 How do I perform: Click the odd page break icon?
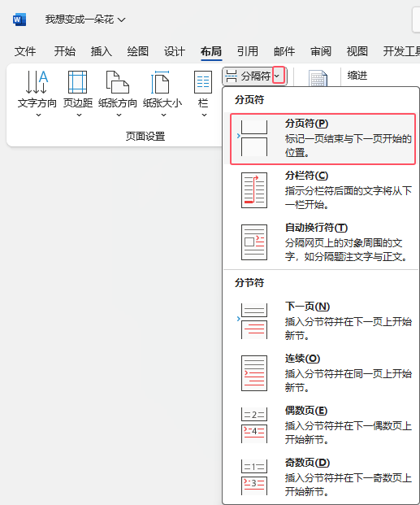tap(254, 477)
